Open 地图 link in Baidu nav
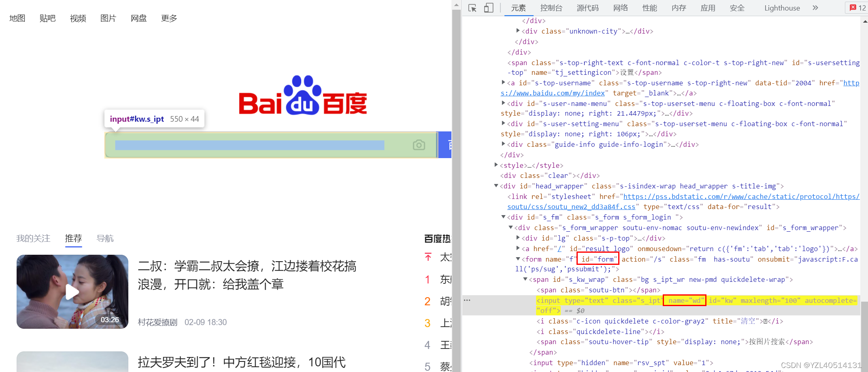This screenshot has height=372, width=868. 17,18
